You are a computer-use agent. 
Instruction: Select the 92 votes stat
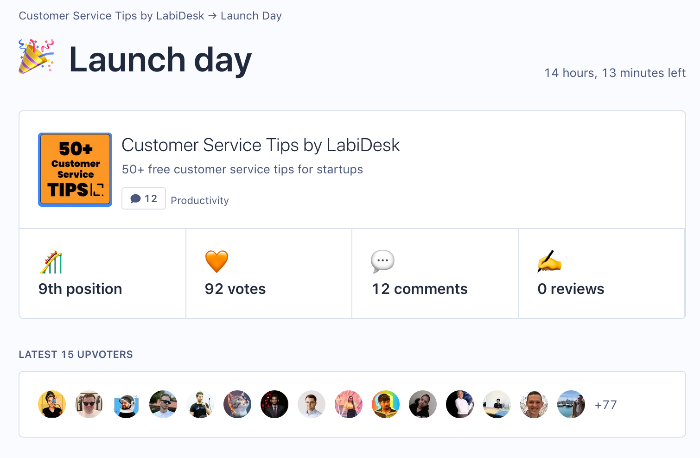coord(235,289)
